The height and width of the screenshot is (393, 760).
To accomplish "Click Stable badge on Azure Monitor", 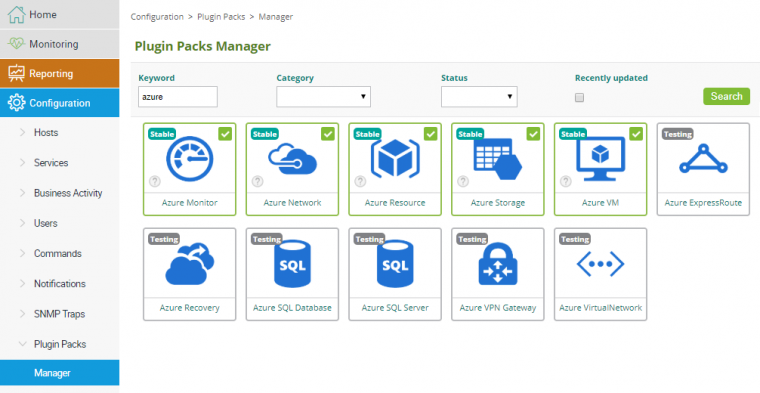I will click(x=162, y=134).
